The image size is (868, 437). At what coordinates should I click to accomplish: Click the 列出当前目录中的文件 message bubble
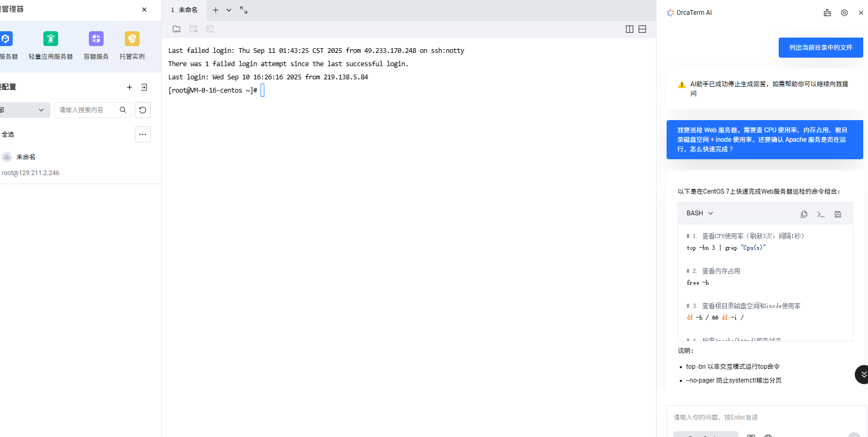click(821, 48)
